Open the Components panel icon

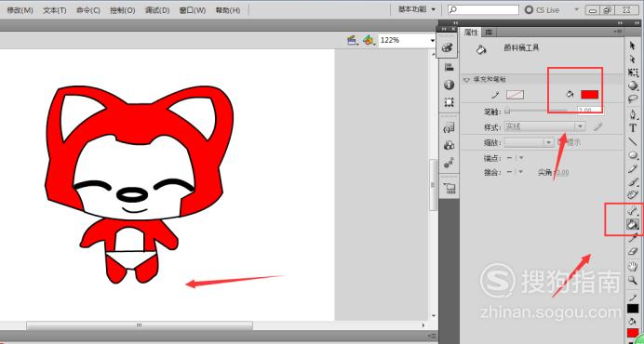pyautogui.click(x=449, y=145)
